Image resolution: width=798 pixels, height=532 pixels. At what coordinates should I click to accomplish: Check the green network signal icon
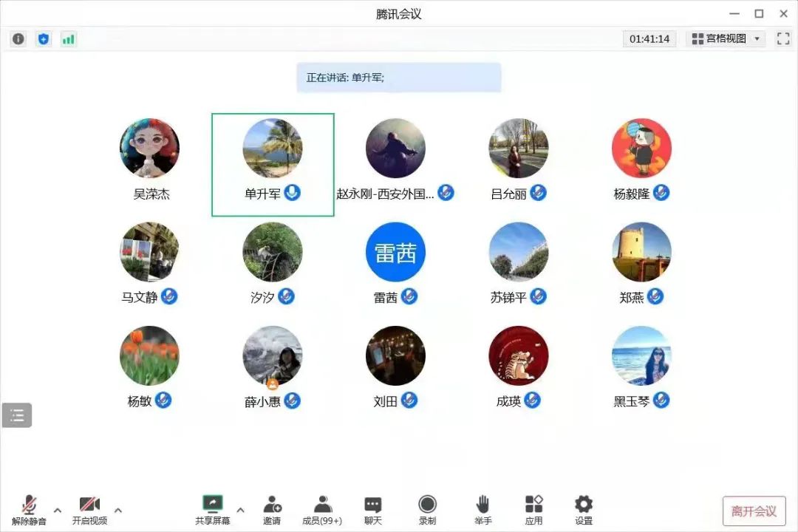click(x=68, y=39)
